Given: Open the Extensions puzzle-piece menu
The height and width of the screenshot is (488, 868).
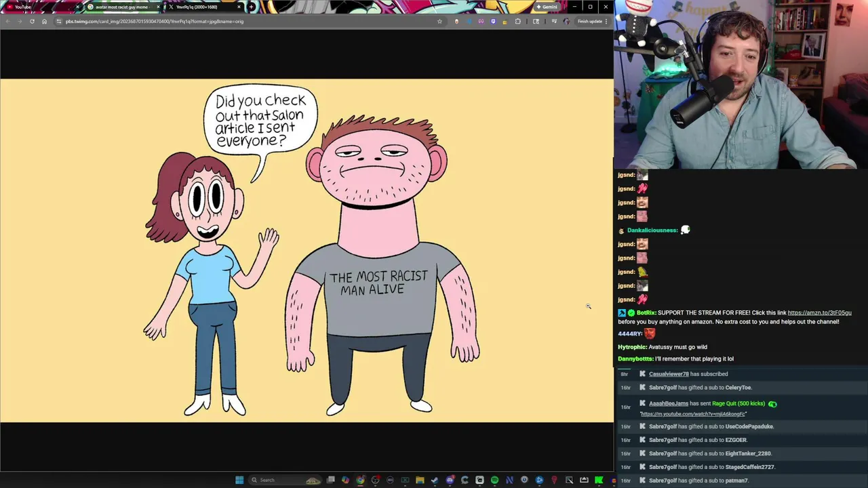Looking at the screenshot, I should [517, 21].
